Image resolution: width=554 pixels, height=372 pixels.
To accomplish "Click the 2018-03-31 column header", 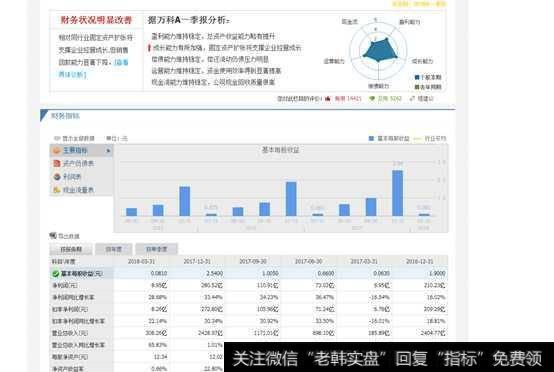I will (141, 261).
